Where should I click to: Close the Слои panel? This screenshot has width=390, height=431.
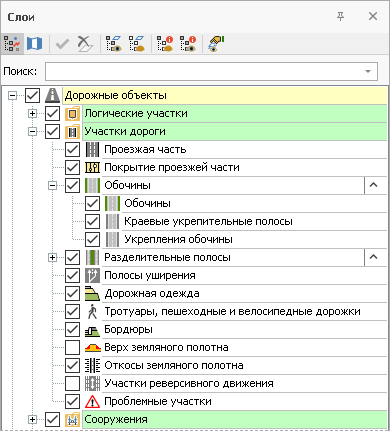(x=373, y=16)
